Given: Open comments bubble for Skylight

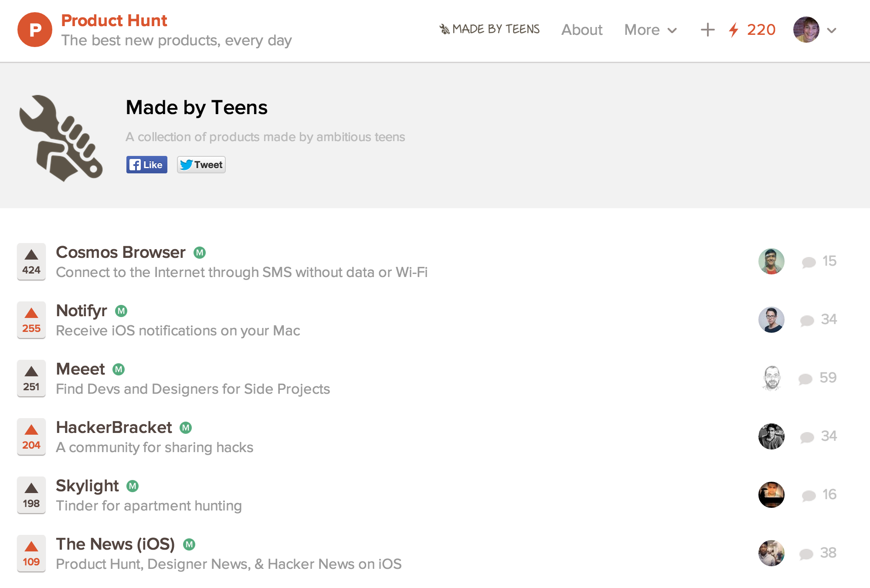Looking at the screenshot, I should pyautogui.click(x=809, y=495).
